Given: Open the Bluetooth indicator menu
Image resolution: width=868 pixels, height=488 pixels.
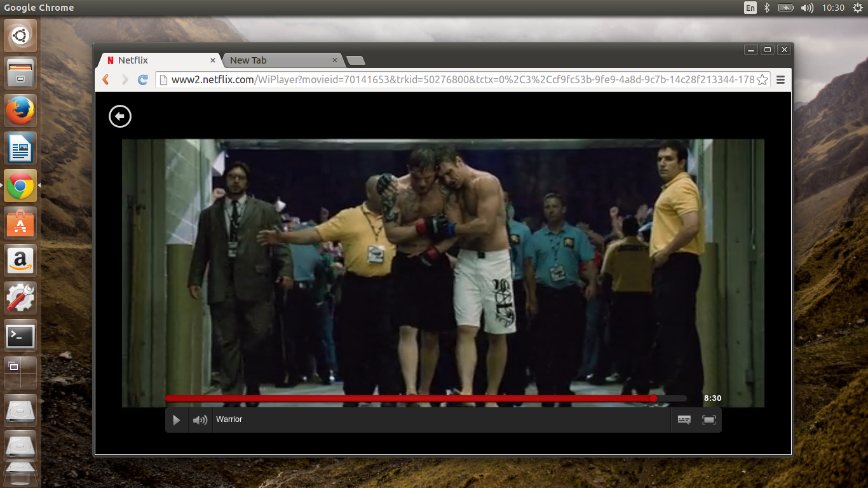Looking at the screenshot, I should tap(767, 8).
